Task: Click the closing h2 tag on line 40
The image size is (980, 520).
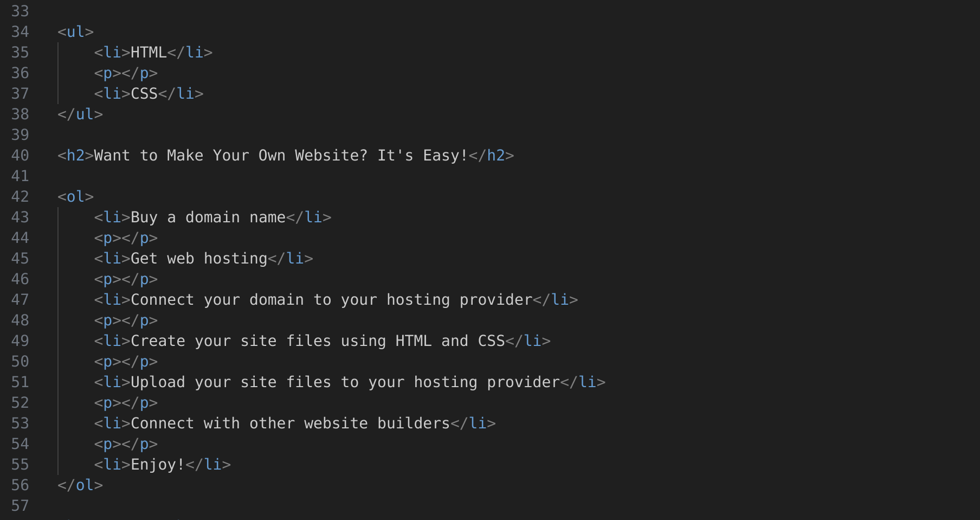Action: pyautogui.click(x=491, y=155)
